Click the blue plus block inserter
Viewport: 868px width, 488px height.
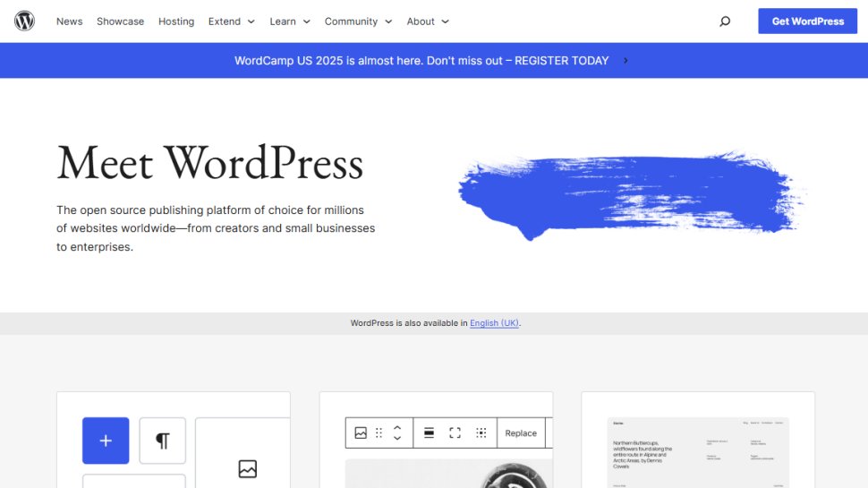[x=106, y=441]
